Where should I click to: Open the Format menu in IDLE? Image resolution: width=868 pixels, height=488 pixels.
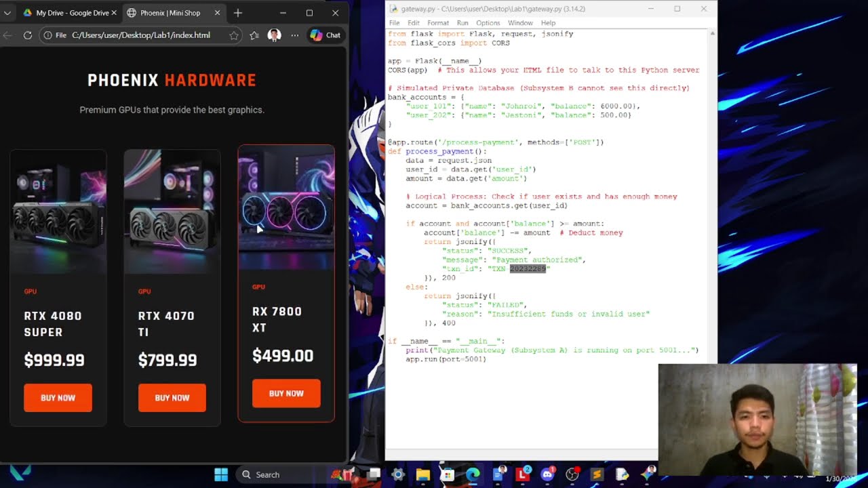coord(438,23)
